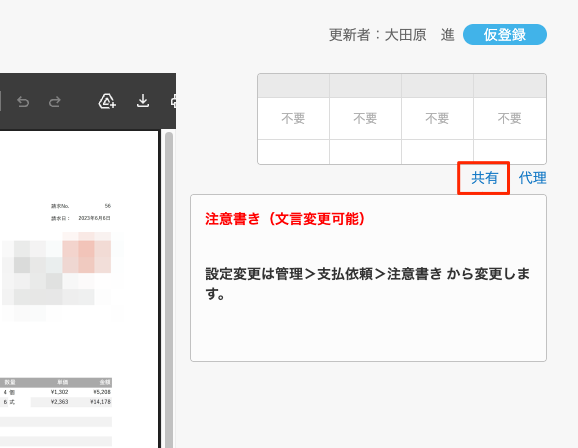Open the 代理 link
This screenshot has height=448, width=578.
pos(532,178)
